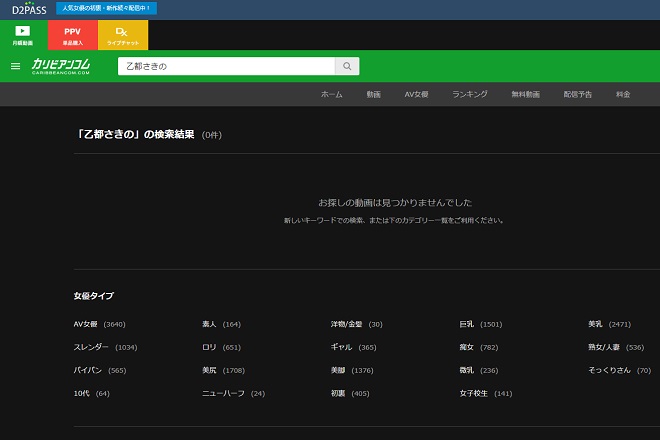
Task: Select 初裏 (405) category link
Action: [x=350, y=394]
